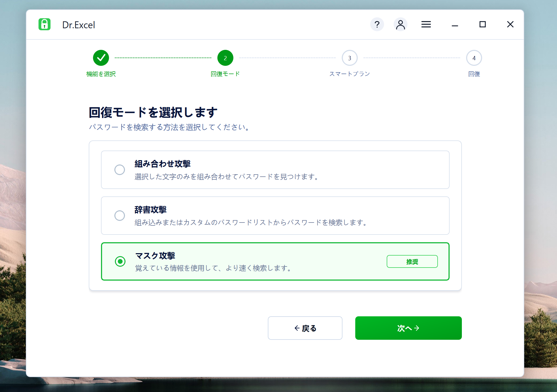Open the hamburger menu icon

[x=426, y=25]
